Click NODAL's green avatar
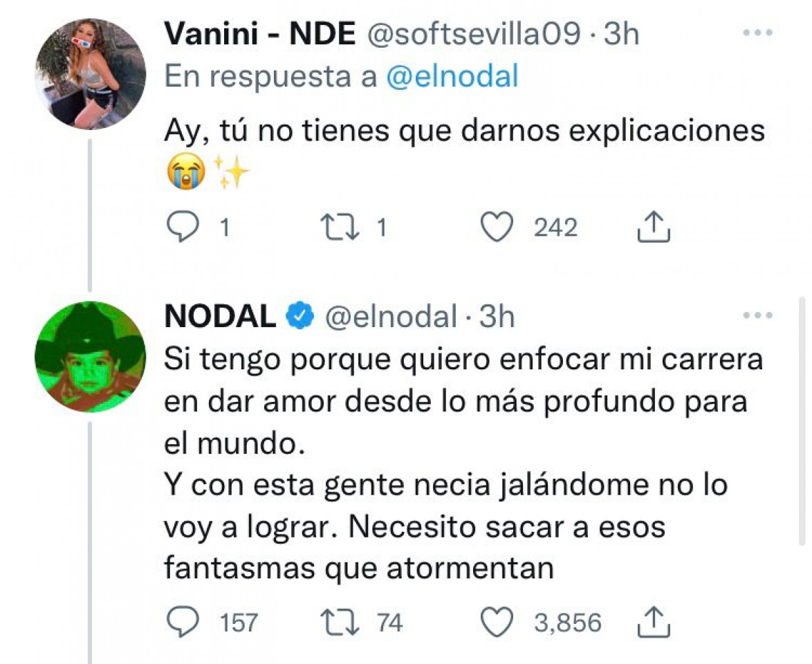 pyautogui.click(x=90, y=356)
